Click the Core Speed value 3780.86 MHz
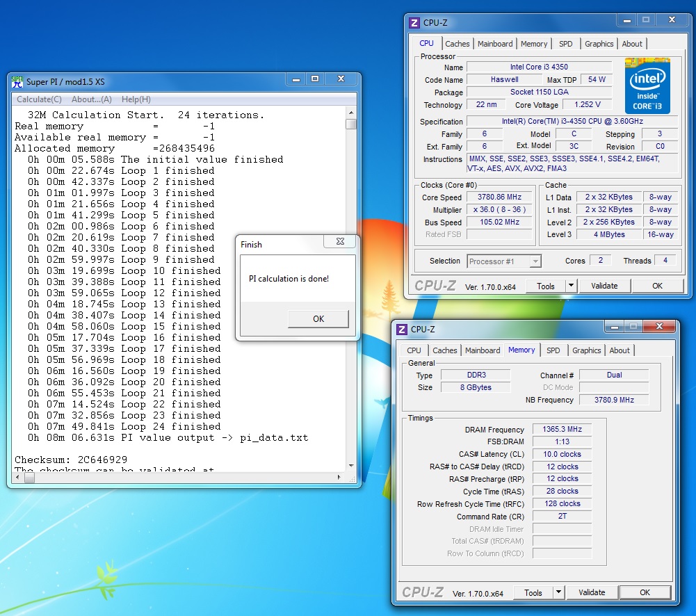696x616 pixels. coord(499,197)
